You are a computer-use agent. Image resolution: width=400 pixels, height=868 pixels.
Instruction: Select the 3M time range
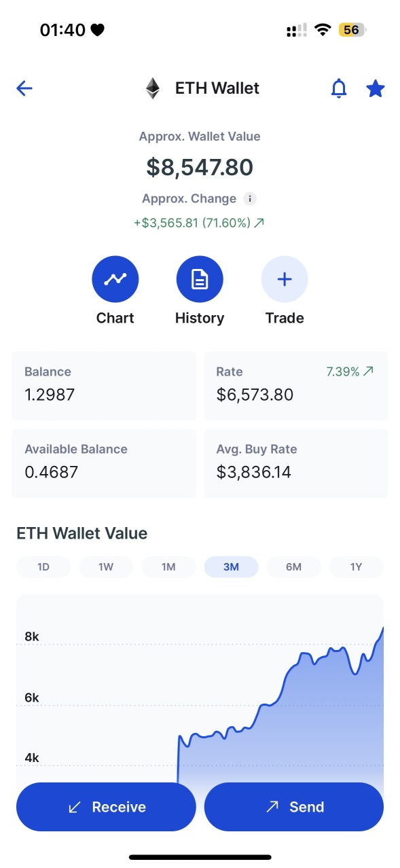231,567
